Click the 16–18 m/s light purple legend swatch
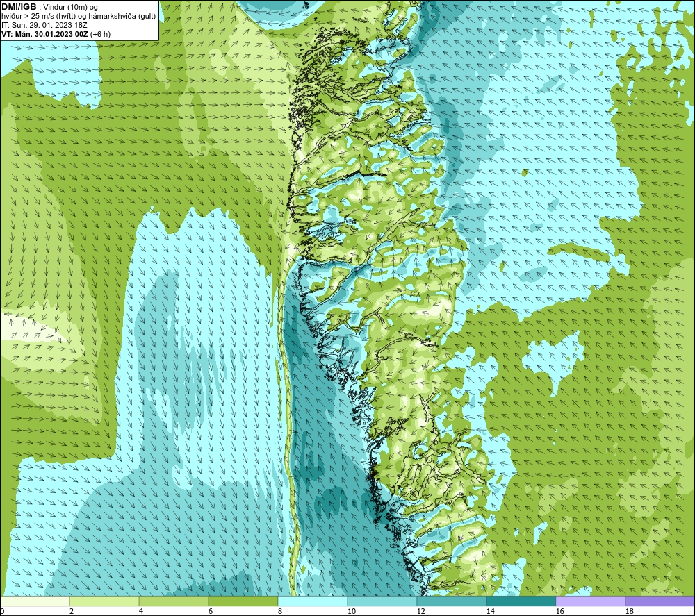The width and height of the screenshot is (695, 616). click(x=590, y=601)
